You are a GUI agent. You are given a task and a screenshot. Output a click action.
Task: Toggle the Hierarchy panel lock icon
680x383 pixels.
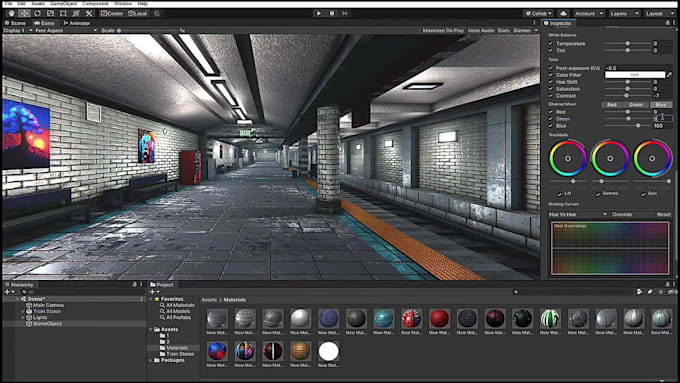tap(134, 285)
